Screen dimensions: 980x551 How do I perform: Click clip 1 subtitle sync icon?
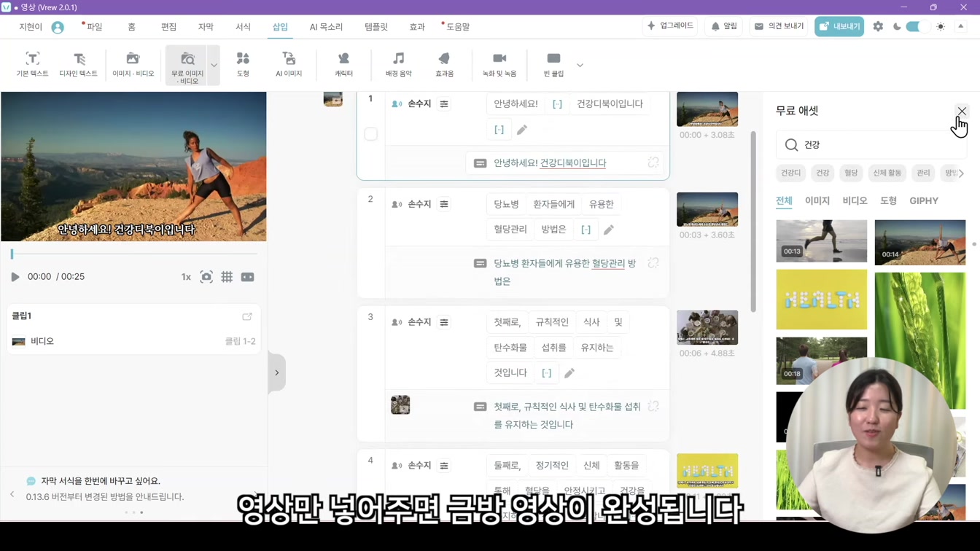[653, 163]
